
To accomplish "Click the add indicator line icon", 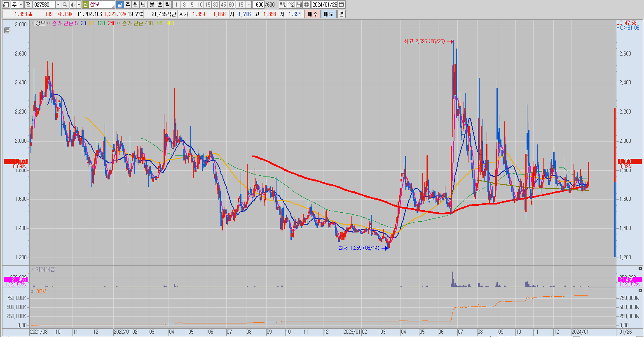I will coord(291,5).
